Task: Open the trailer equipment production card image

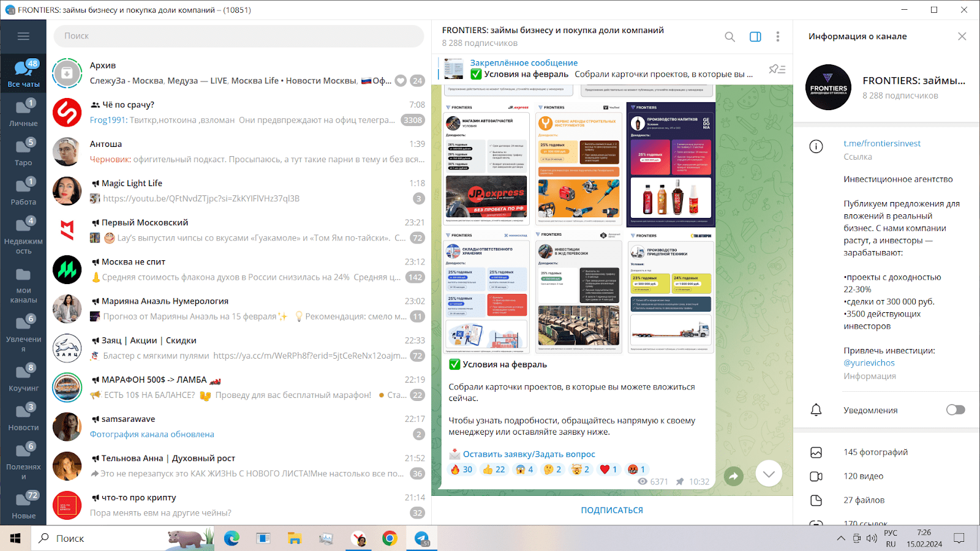Action: [671, 291]
